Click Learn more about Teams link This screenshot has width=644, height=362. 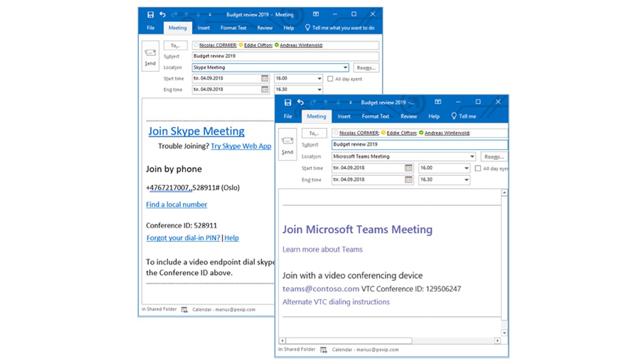pyautogui.click(x=323, y=249)
